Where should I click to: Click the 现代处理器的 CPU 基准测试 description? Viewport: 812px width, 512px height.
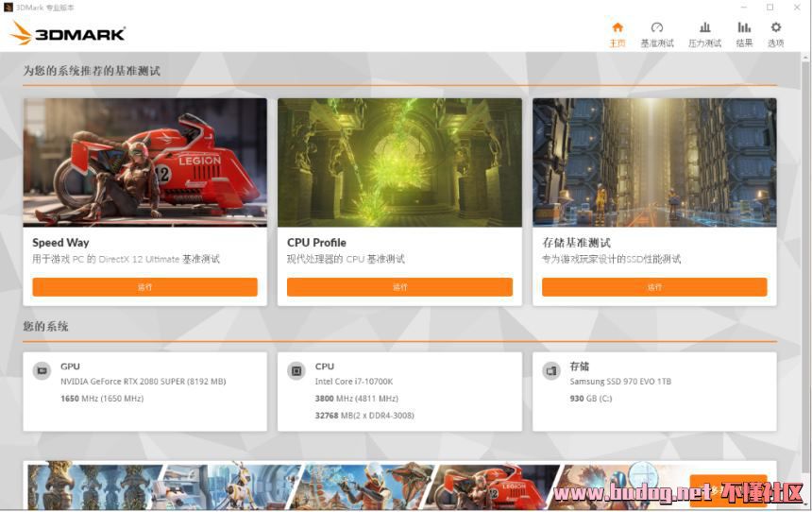pos(346,259)
